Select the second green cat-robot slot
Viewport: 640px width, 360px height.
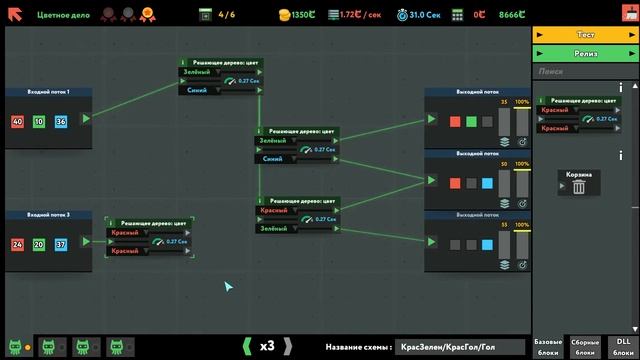(x=52, y=347)
